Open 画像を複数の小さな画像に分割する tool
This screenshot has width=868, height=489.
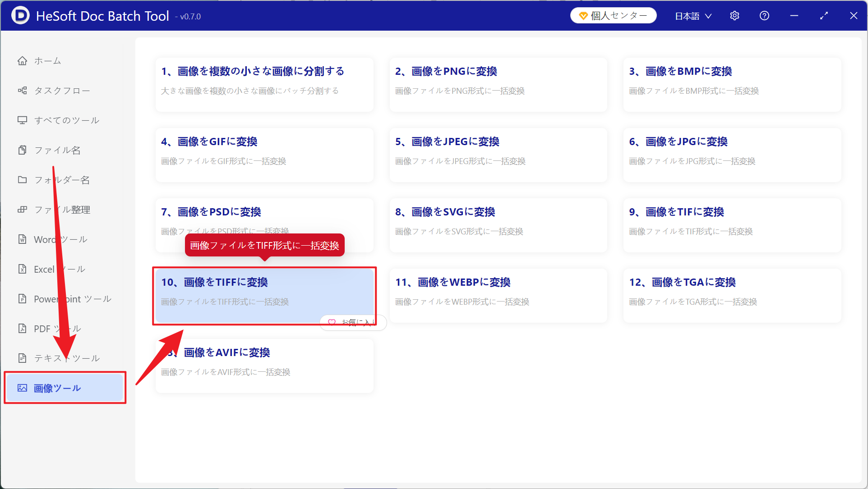(x=264, y=84)
